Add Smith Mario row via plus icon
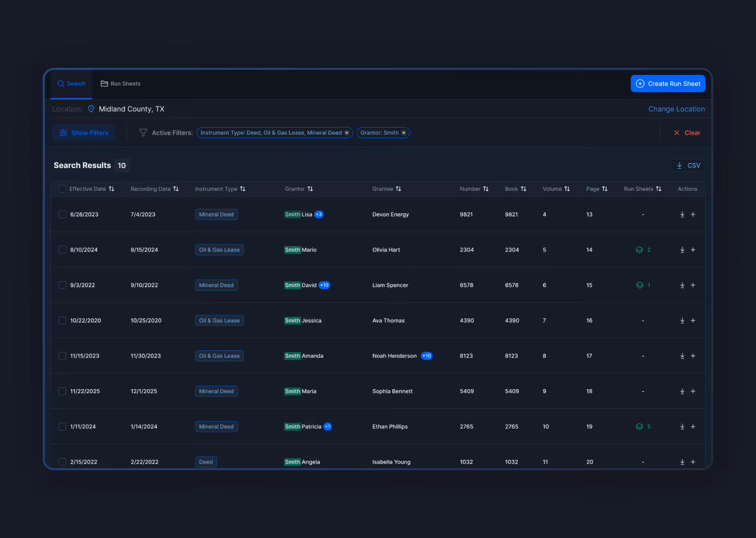This screenshot has width=756, height=538. pos(693,250)
